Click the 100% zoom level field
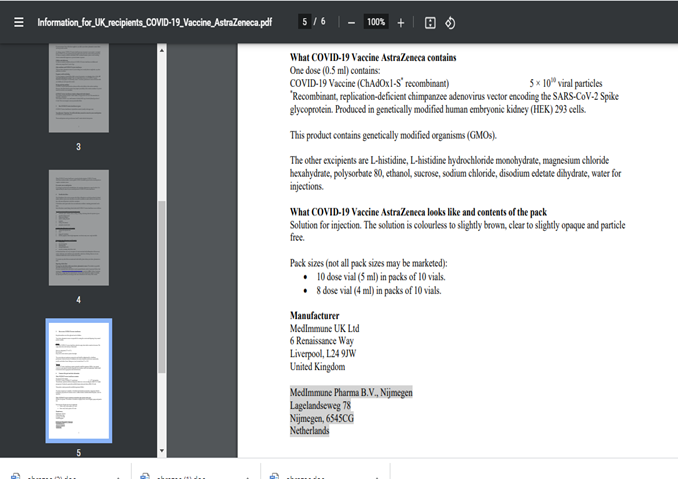The height and width of the screenshot is (479, 678). click(376, 22)
